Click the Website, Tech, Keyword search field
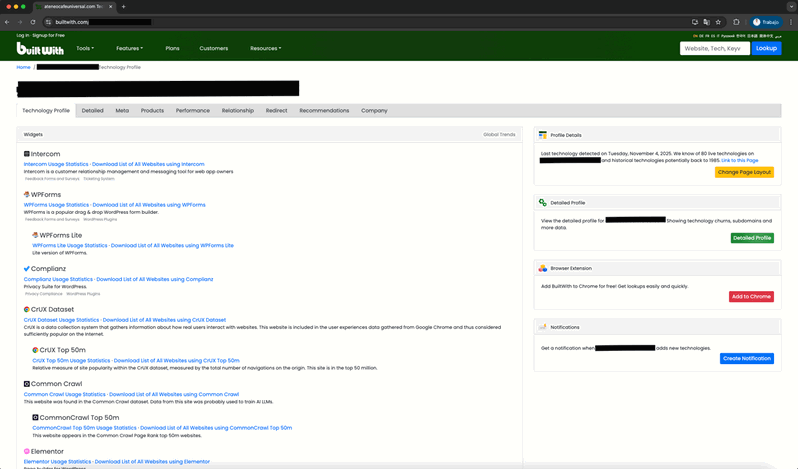Screen dimensions: 798x469 coord(715,48)
